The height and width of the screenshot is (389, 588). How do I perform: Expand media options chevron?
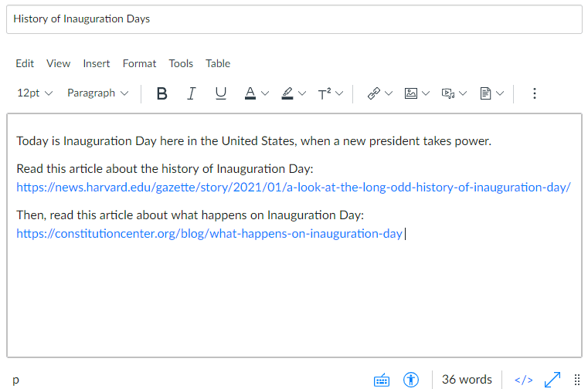(463, 93)
